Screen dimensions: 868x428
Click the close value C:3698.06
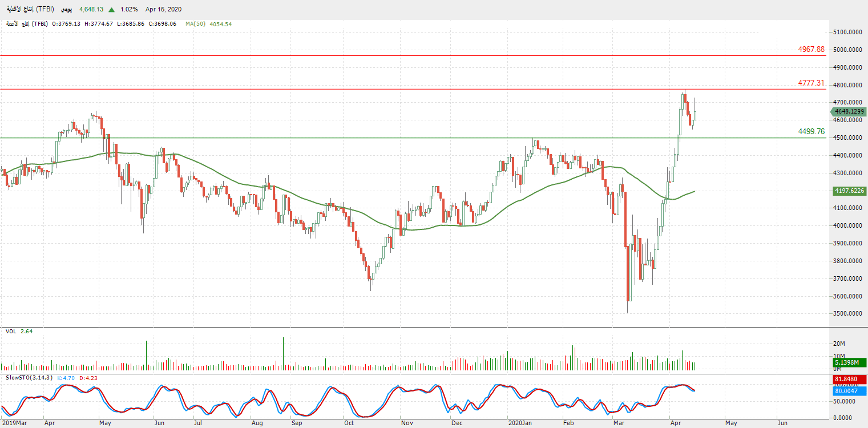pyautogui.click(x=162, y=24)
